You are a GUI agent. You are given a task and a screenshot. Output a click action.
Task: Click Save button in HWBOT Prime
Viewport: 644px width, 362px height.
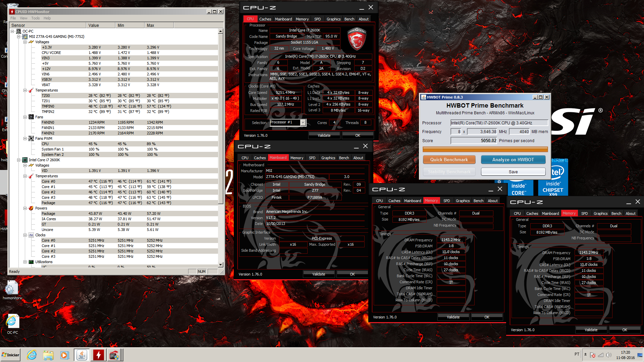pos(513,172)
